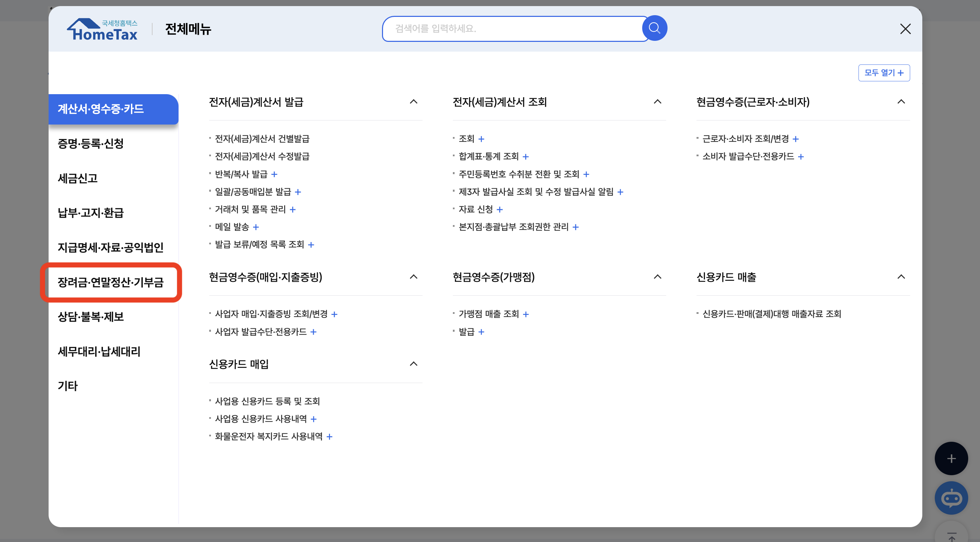Viewport: 980px width, 542px height.
Task: Select 세금신고 menu category
Action: pyautogui.click(x=78, y=178)
